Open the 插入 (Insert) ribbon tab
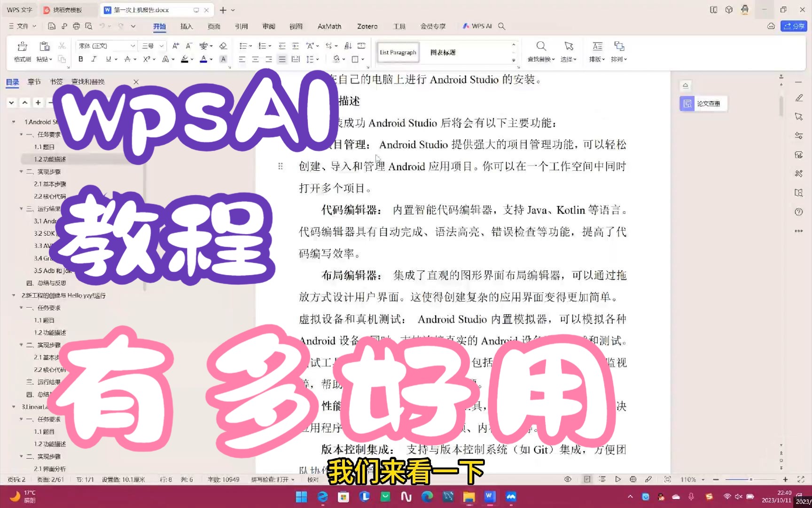Screen dimensions: 812x508 pos(187,26)
